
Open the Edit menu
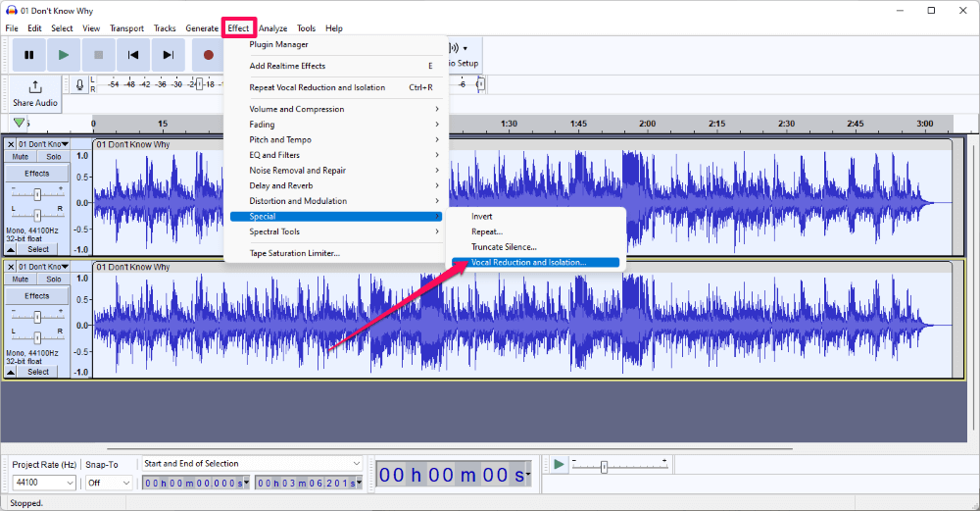pos(35,28)
